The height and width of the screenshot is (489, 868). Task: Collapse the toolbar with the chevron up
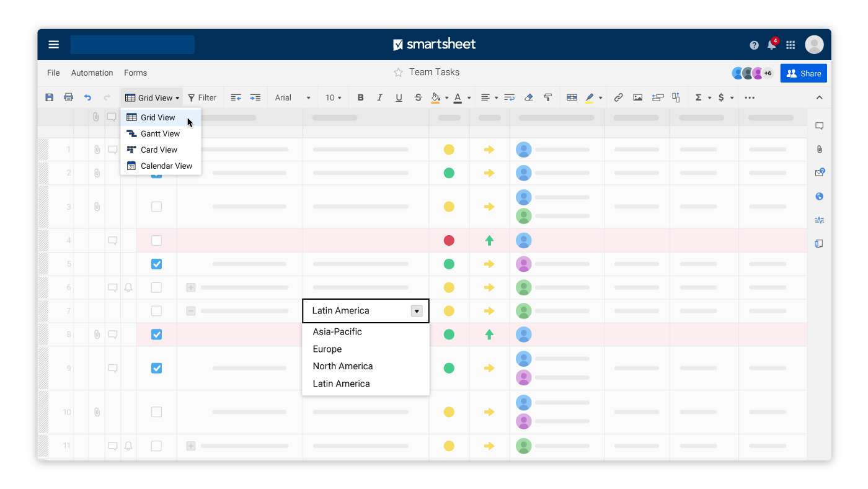[x=819, y=97]
